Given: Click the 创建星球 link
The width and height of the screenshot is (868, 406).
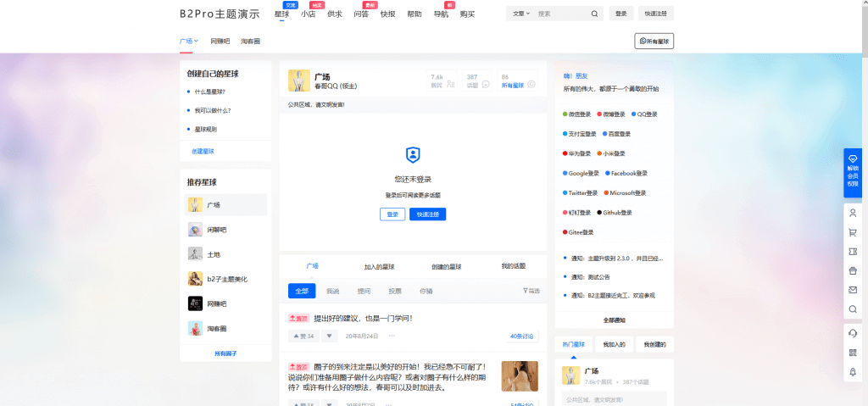Looking at the screenshot, I should [203, 151].
